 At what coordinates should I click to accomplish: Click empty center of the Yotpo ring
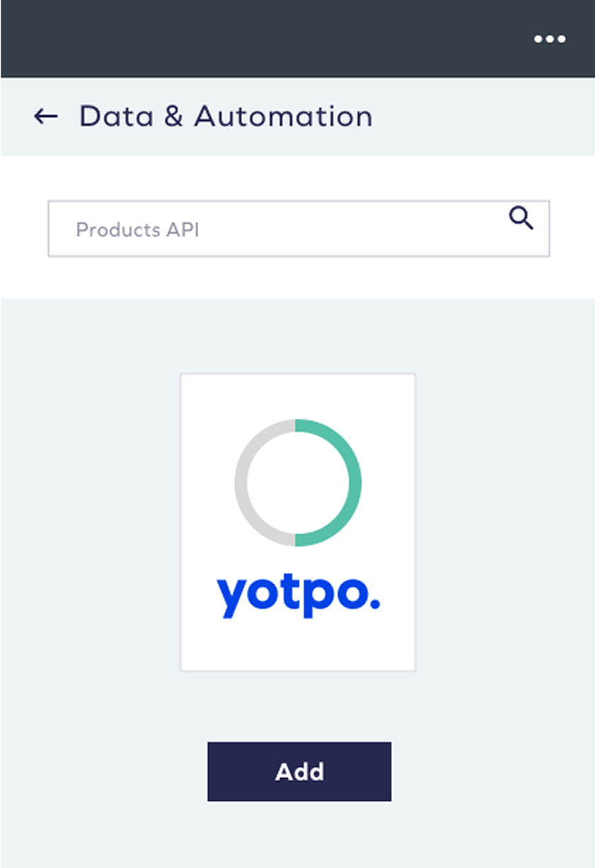[x=298, y=483]
